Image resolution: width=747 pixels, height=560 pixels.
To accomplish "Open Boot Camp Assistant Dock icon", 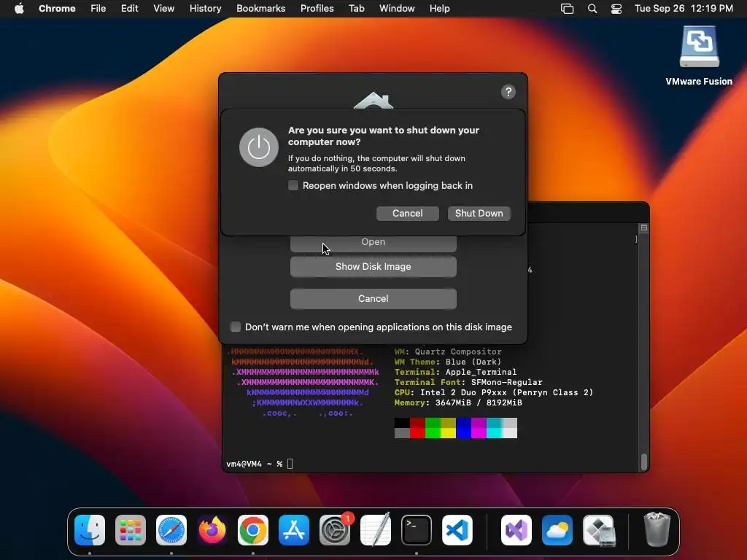I will (598, 530).
